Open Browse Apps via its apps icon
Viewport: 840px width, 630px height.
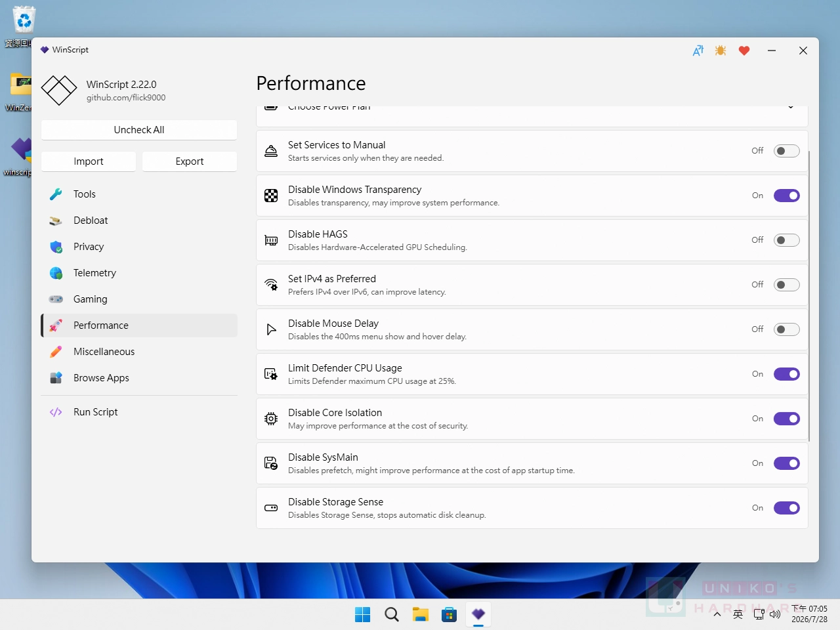56,378
